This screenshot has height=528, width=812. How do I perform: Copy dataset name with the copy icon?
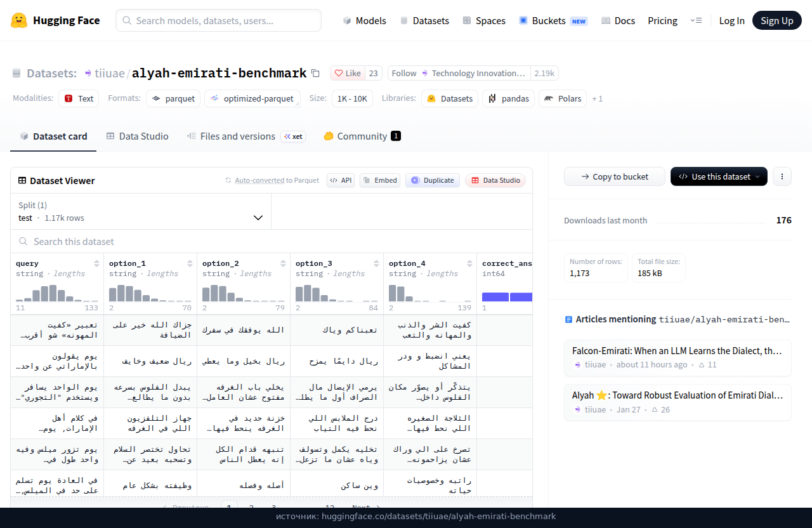[315, 74]
